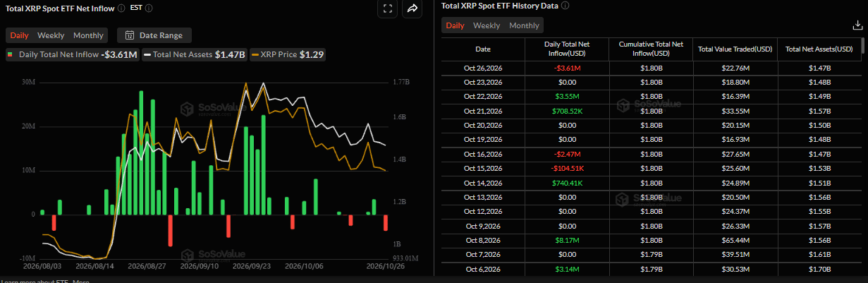Select the Oct 23,2026 date cell

click(x=483, y=82)
